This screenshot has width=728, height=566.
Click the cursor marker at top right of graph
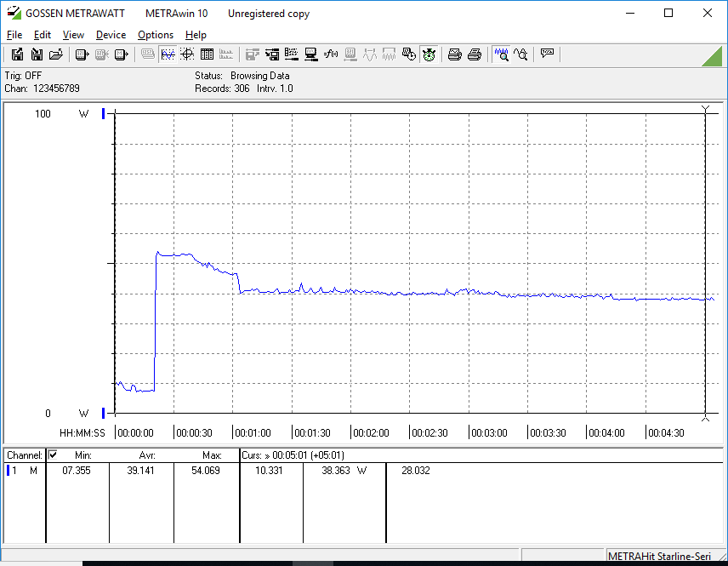(705, 109)
